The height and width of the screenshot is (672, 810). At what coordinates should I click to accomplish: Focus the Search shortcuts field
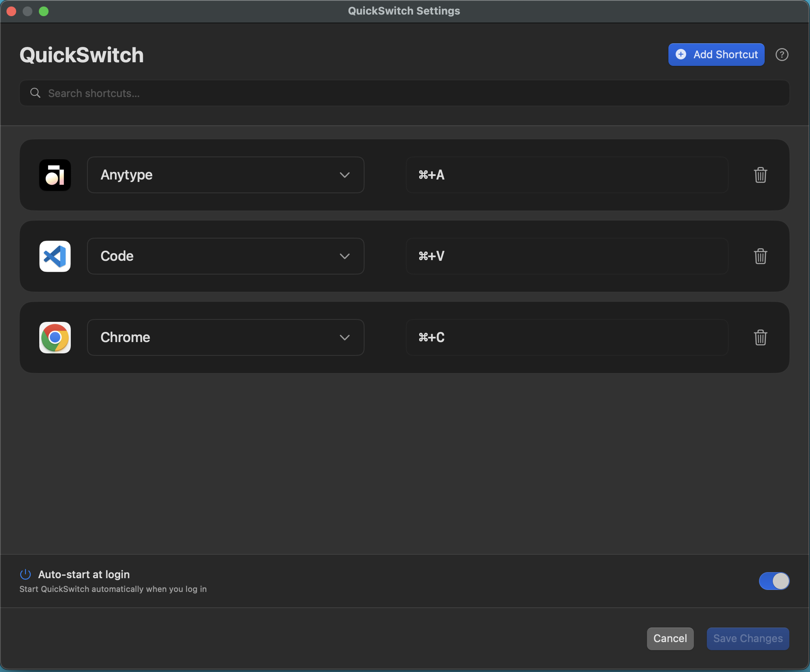pos(405,93)
